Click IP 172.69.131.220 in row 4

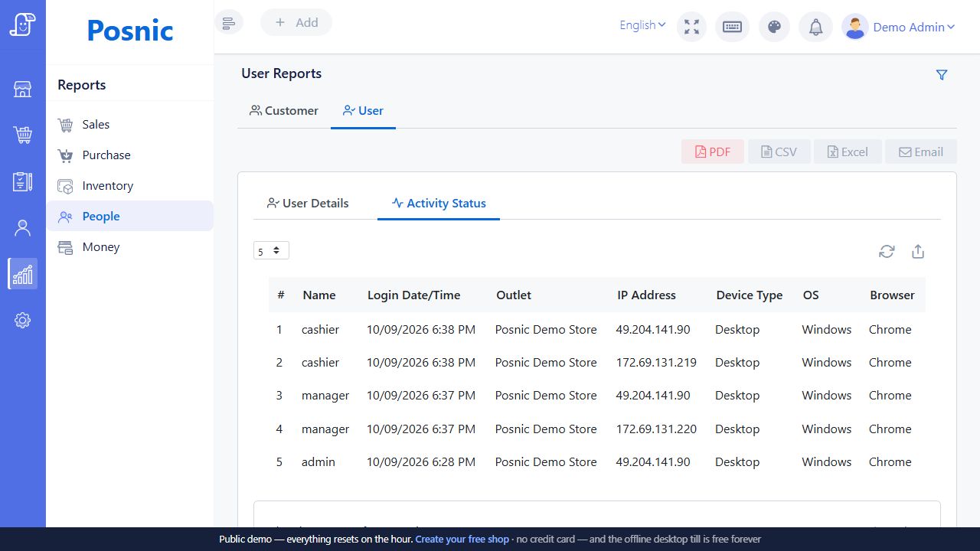click(656, 429)
